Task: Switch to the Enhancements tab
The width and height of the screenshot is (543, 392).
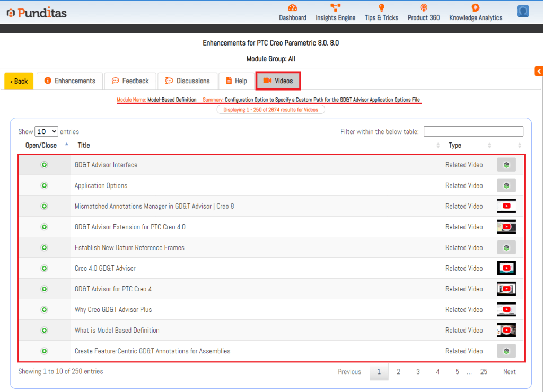Action: point(69,81)
